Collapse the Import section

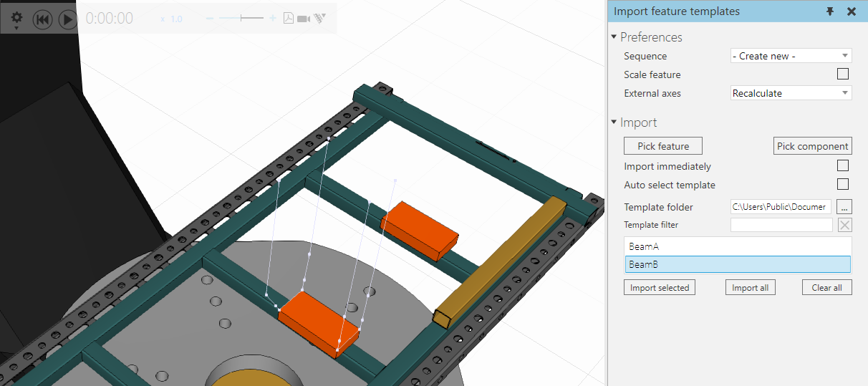[x=614, y=122]
